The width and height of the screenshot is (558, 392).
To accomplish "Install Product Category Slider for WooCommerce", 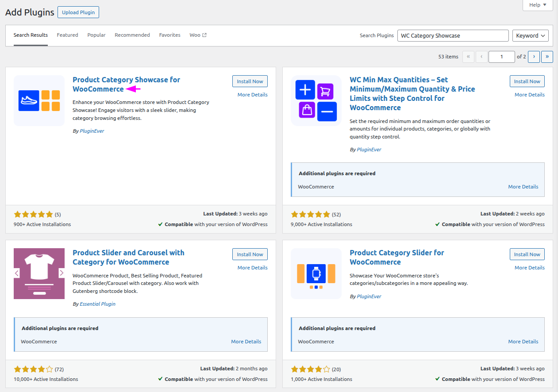I will 527,254.
